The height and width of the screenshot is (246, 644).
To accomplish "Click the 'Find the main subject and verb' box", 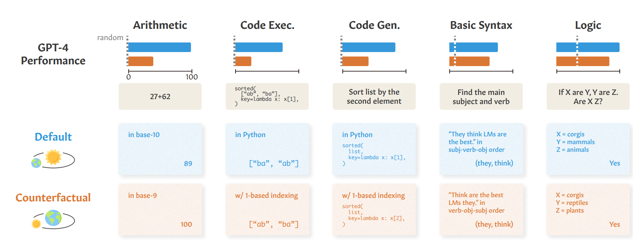I will (481, 96).
